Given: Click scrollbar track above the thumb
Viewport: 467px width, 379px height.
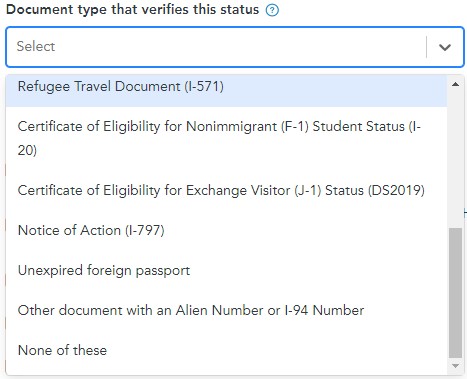Looking at the screenshot, I should point(455,159).
